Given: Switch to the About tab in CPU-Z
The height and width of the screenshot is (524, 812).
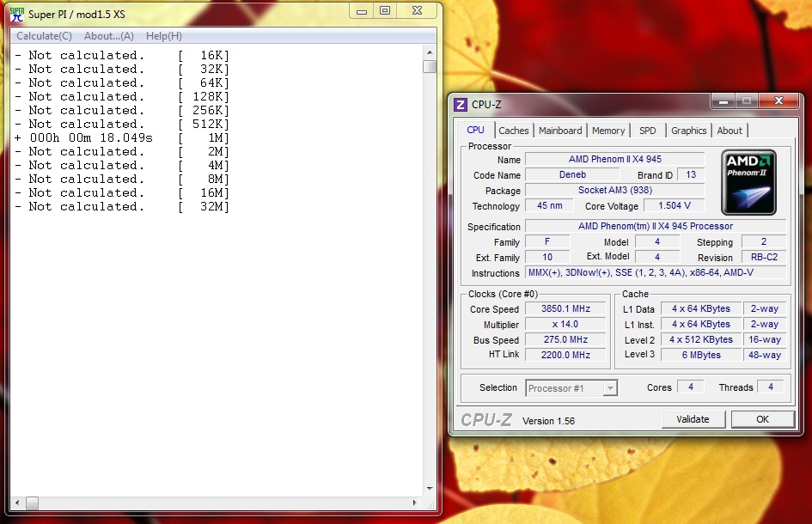Looking at the screenshot, I should [x=730, y=131].
